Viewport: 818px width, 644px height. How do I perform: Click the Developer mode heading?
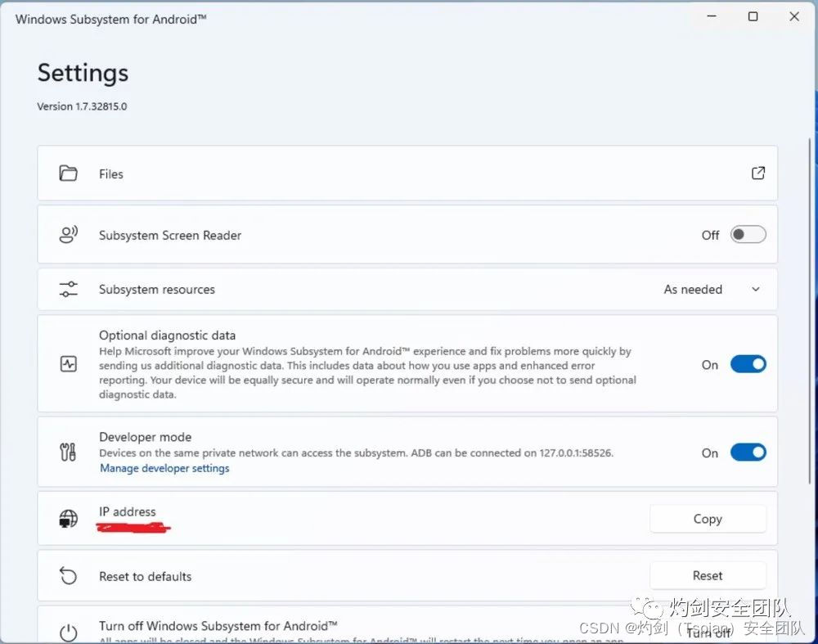click(146, 437)
